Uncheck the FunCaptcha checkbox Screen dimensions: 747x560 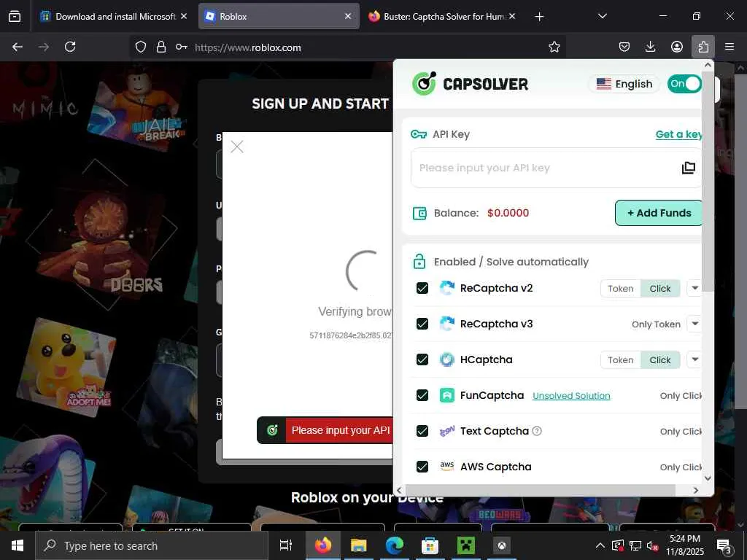422,395
